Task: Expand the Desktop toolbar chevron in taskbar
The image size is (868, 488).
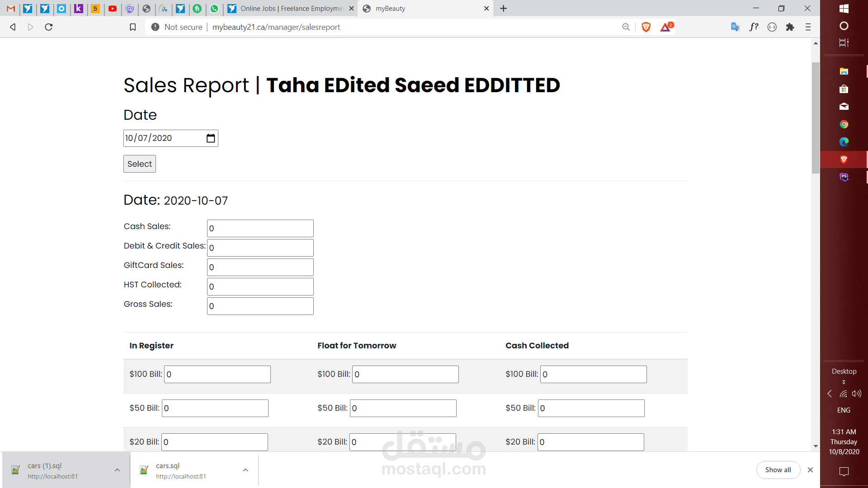Action: pos(844,382)
